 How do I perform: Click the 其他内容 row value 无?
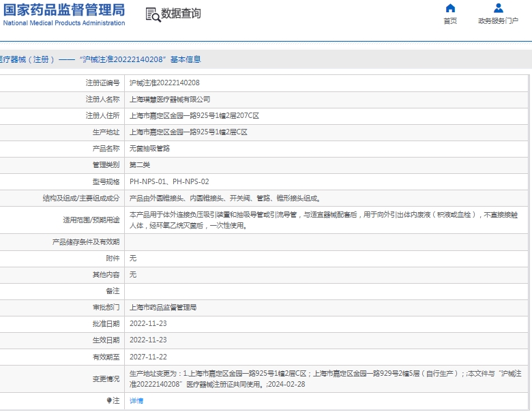[133, 275]
